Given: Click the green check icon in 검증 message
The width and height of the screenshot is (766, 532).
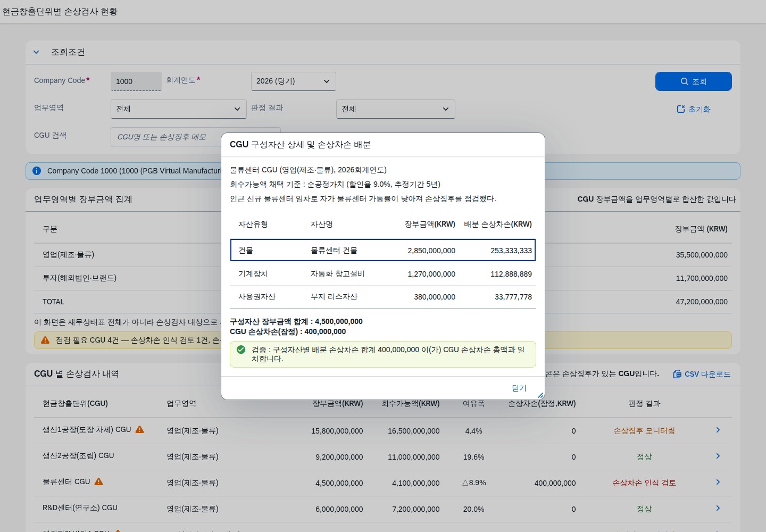Looking at the screenshot, I should (241, 350).
